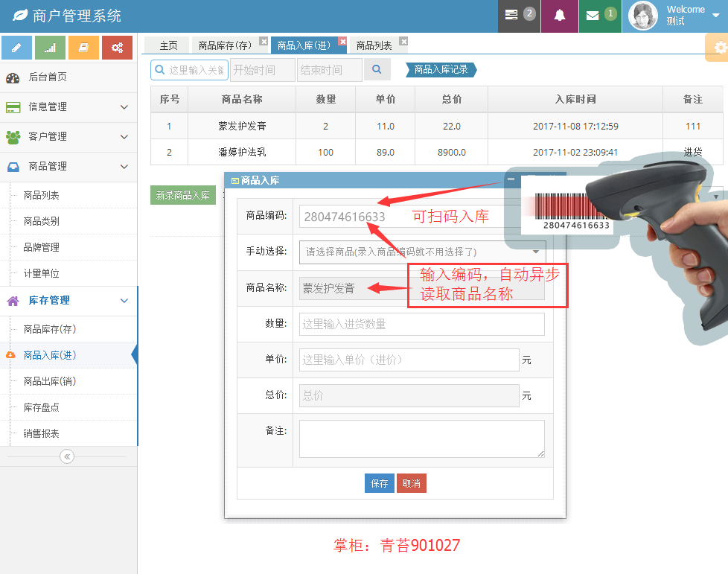Click the date 2017-11-08 17:12:59
728x574 pixels.
point(575,127)
